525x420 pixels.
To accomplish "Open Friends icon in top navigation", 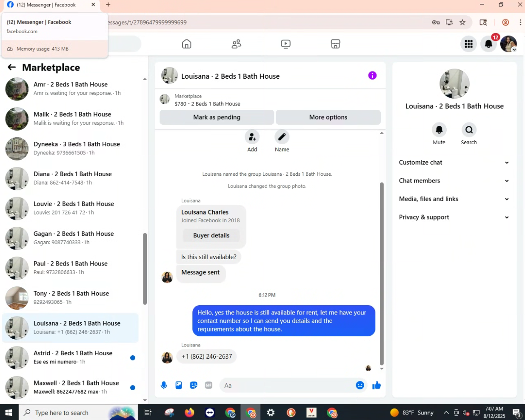I will pos(236,44).
